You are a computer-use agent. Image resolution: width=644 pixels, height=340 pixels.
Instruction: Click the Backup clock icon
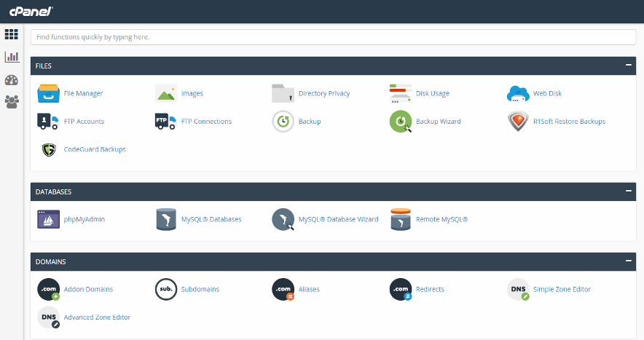click(283, 121)
